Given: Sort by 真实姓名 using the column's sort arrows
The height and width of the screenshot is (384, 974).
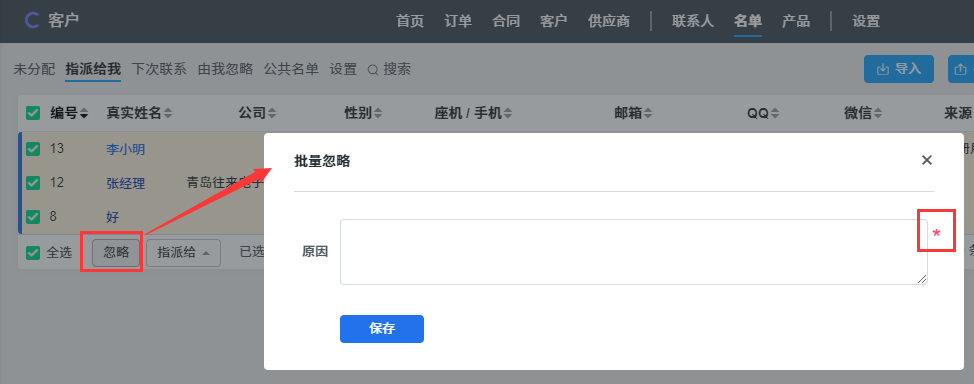Looking at the screenshot, I should [x=168, y=114].
